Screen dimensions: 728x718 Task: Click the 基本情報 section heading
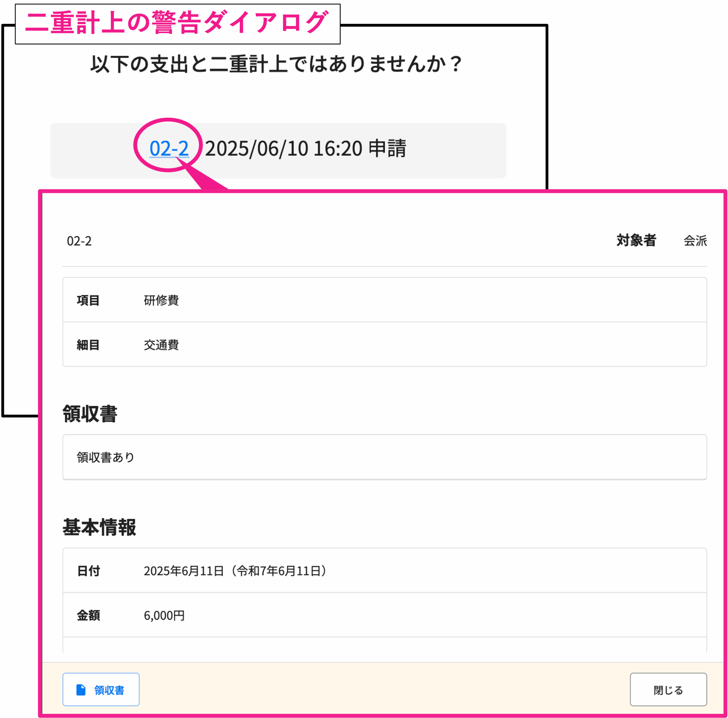(99, 527)
